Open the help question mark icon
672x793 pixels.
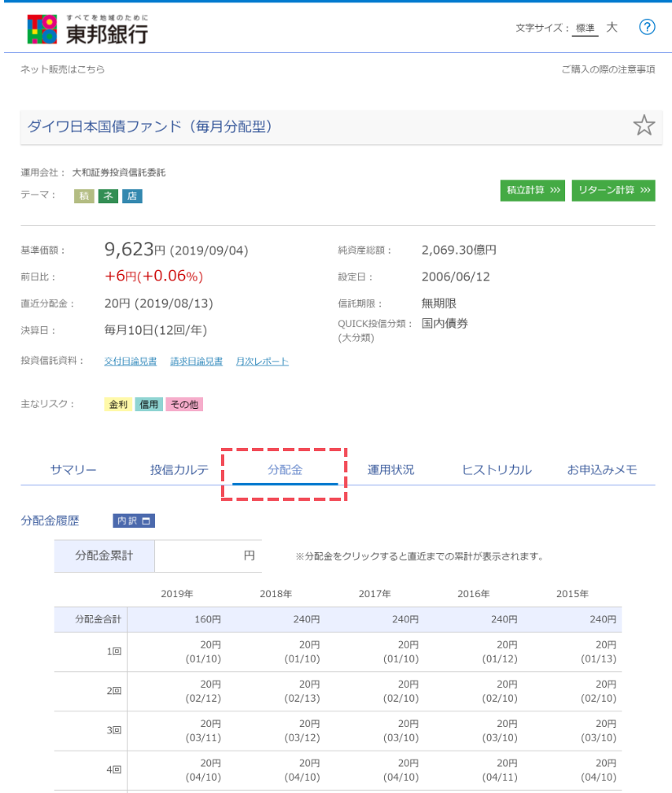pyautogui.click(x=648, y=27)
